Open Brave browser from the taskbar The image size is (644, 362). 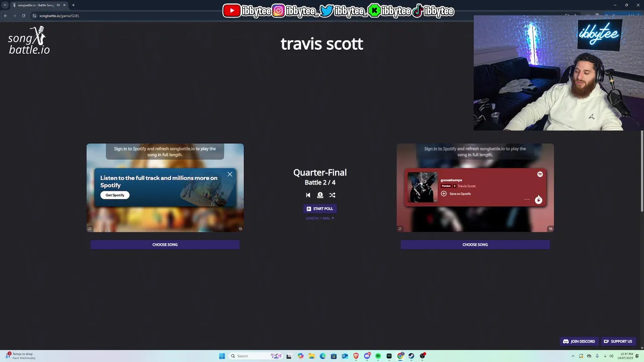356,356
